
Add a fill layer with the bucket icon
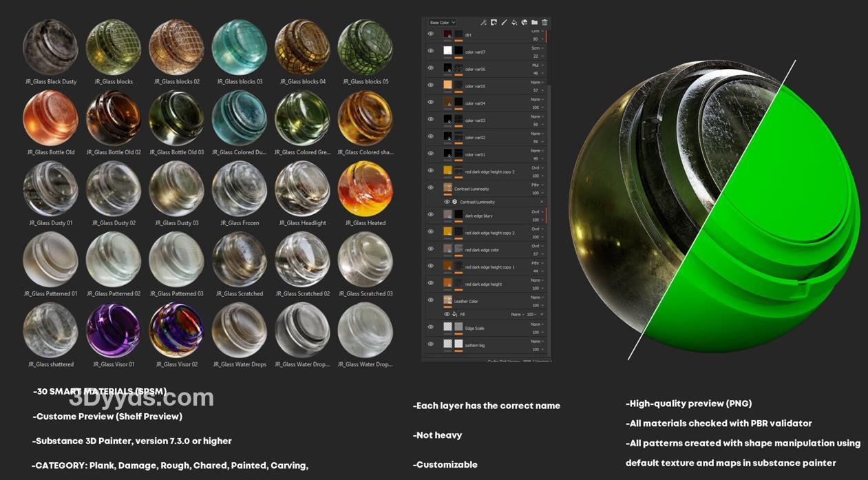(x=514, y=23)
